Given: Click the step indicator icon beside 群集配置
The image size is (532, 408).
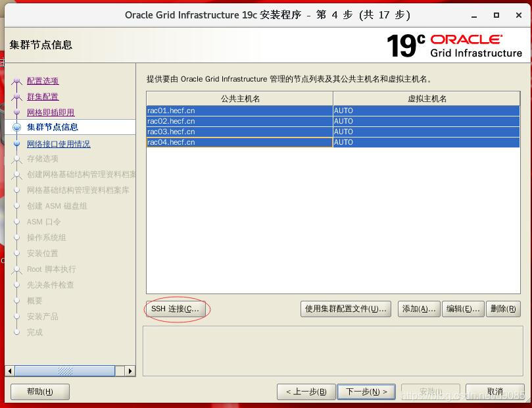Looking at the screenshot, I should tap(16, 97).
